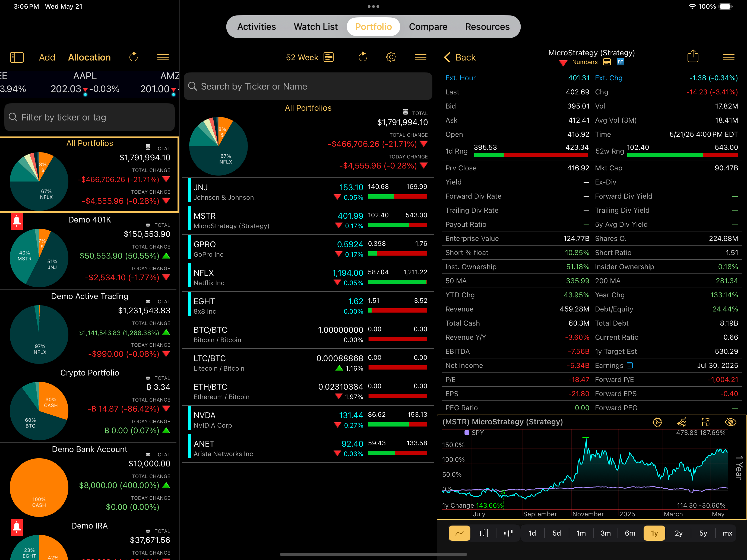Open the holdings settings gear
Viewport: 747px width, 560px height.
391,57
